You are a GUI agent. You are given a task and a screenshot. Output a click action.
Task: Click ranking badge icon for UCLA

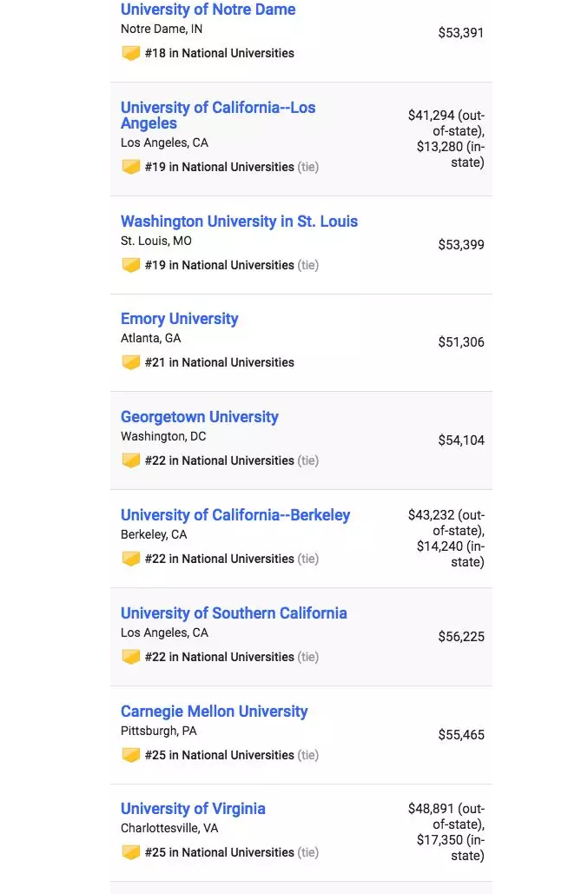(131, 167)
